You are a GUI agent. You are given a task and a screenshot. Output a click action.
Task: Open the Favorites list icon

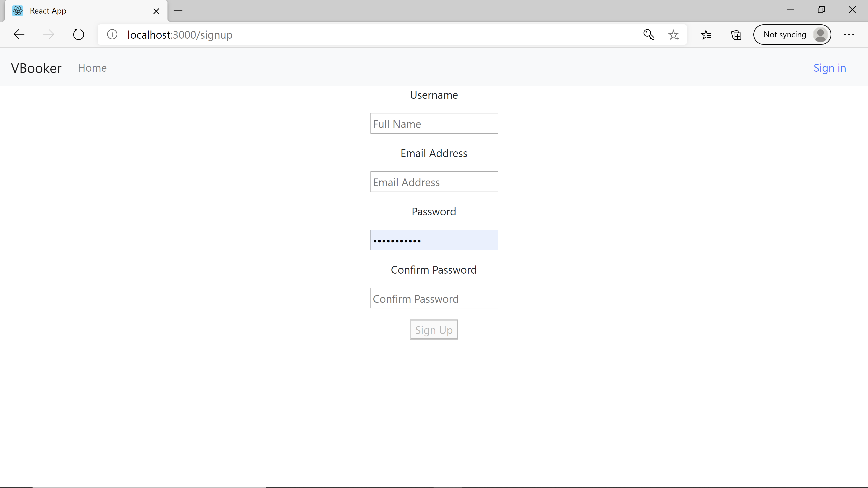click(706, 34)
